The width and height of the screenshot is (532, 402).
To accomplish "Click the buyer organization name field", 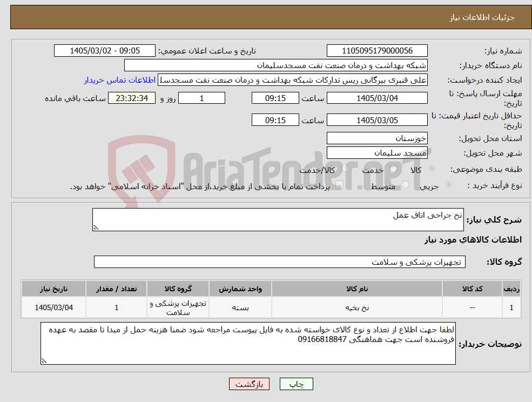I will coord(275,65).
